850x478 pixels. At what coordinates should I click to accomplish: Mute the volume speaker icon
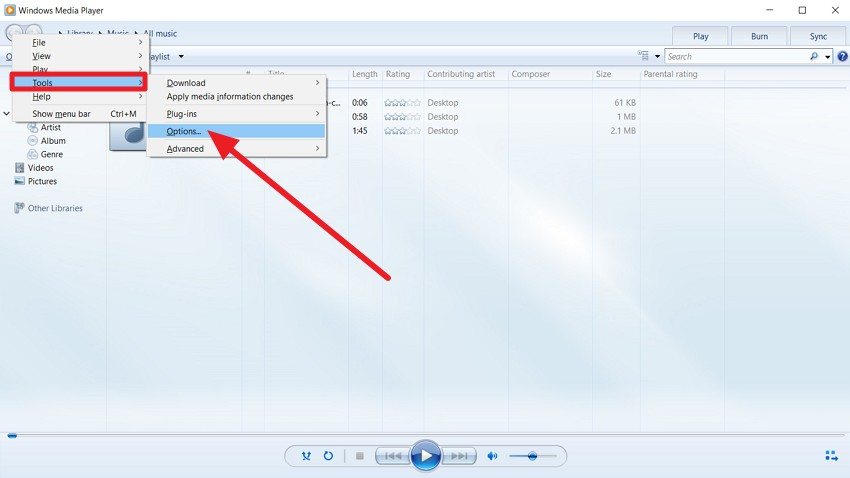point(492,456)
